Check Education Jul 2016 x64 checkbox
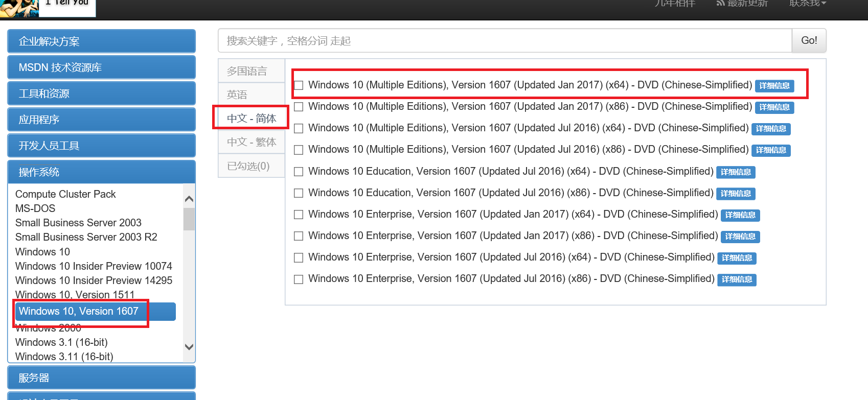This screenshot has height=400, width=868. (x=299, y=172)
